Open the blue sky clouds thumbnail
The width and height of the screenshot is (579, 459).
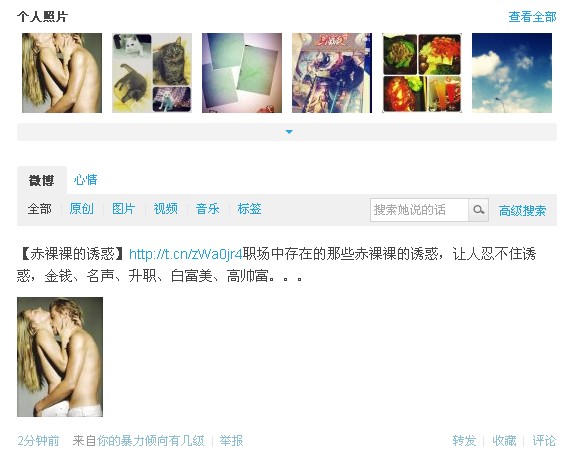(x=512, y=73)
